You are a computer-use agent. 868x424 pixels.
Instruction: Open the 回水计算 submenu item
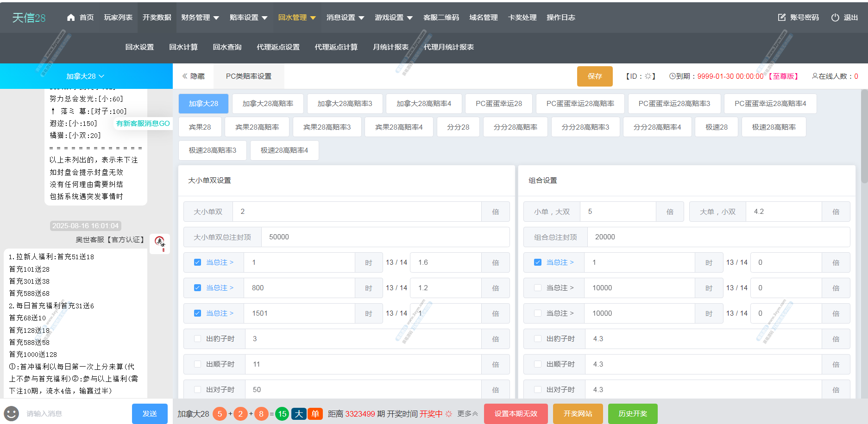tap(183, 47)
